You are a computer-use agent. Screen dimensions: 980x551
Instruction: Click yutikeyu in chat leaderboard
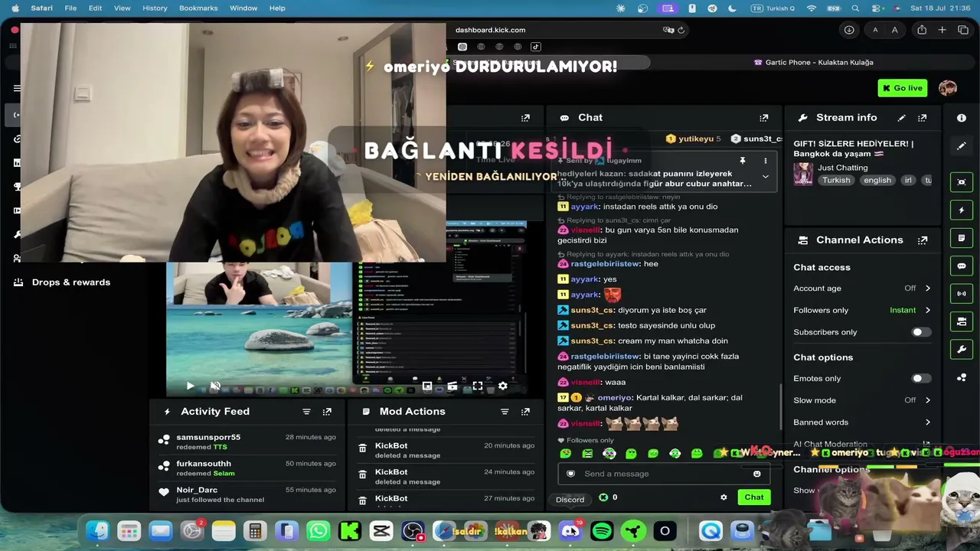pos(696,139)
